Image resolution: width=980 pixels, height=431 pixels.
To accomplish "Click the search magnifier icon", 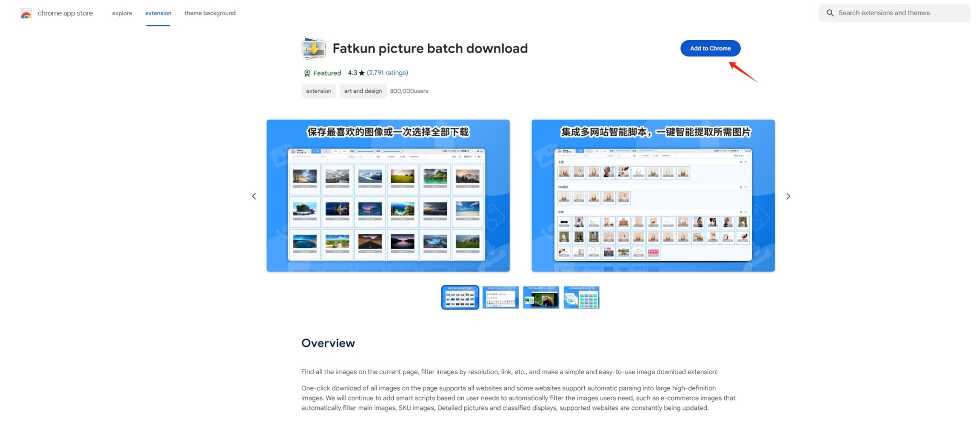I will [x=830, y=13].
